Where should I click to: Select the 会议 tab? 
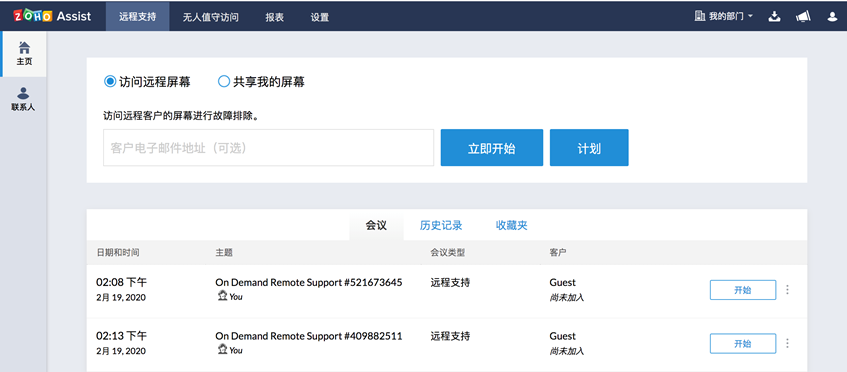pos(377,225)
